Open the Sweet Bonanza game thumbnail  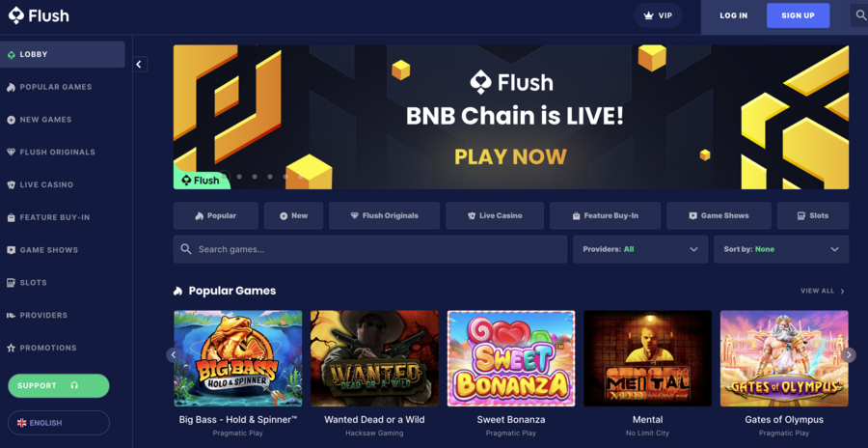coord(511,358)
